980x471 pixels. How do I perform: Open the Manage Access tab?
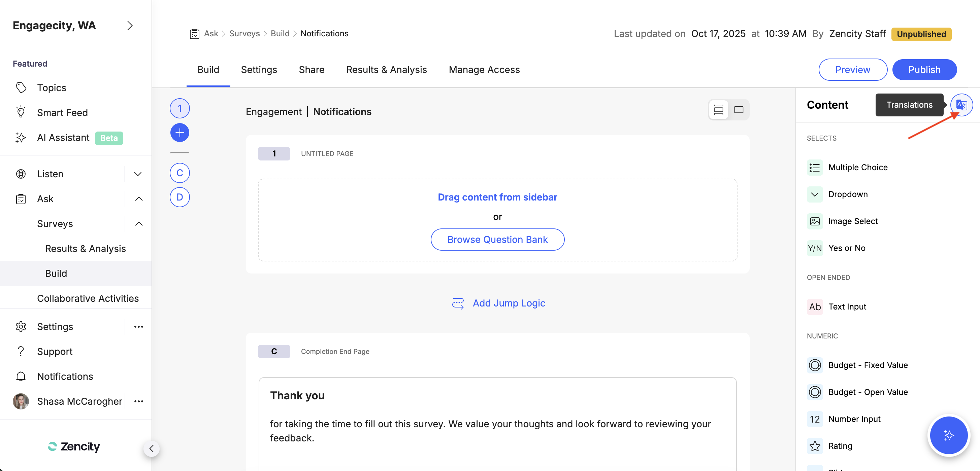pos(484,70)
